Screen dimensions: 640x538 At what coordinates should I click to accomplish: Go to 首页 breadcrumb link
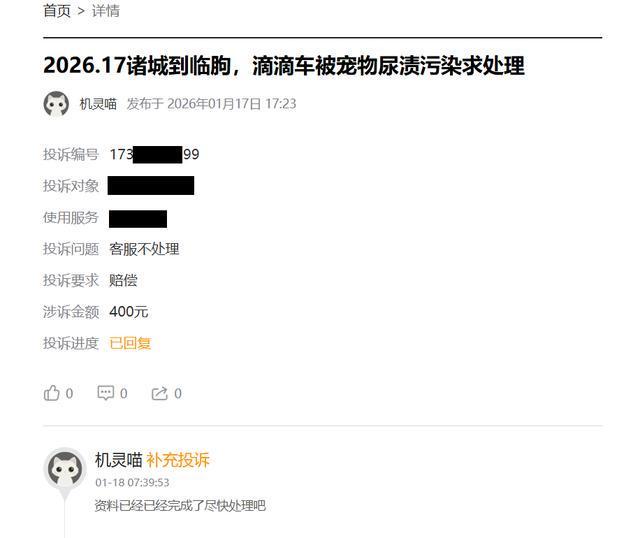click(57, 11)
